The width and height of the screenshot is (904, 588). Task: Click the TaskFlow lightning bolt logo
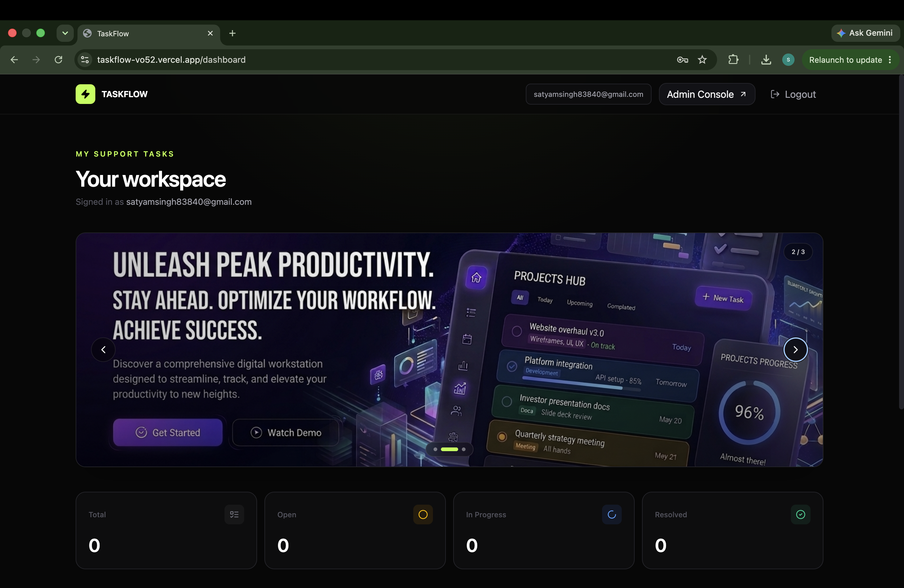(x=85, y=94)
